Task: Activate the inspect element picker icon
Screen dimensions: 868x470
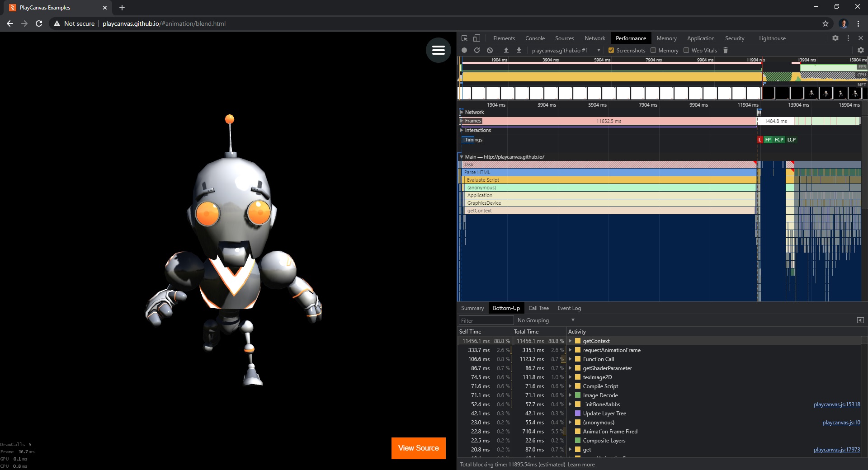Action: [464, 38]
